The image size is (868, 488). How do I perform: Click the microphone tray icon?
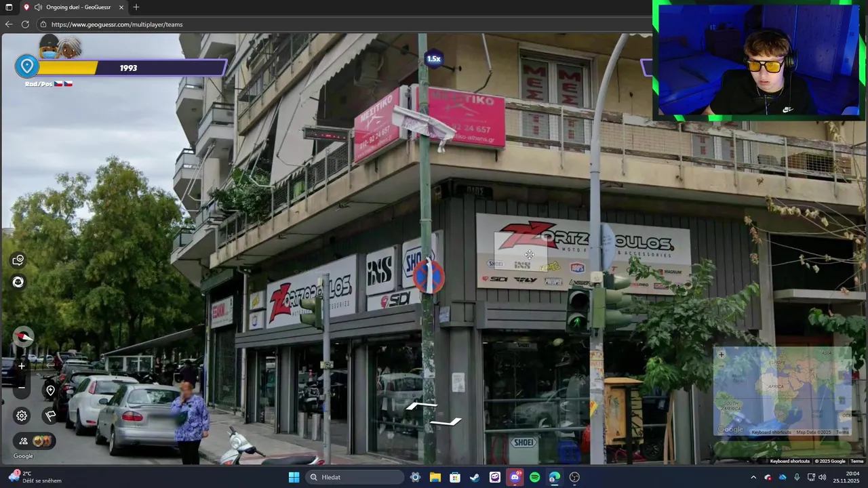[x=797, y=477]
